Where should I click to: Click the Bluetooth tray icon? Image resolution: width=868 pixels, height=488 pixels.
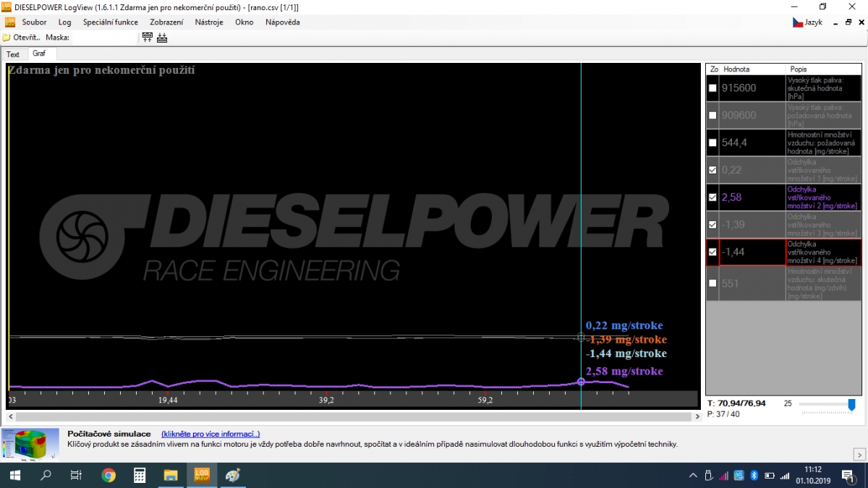(753, 475)
